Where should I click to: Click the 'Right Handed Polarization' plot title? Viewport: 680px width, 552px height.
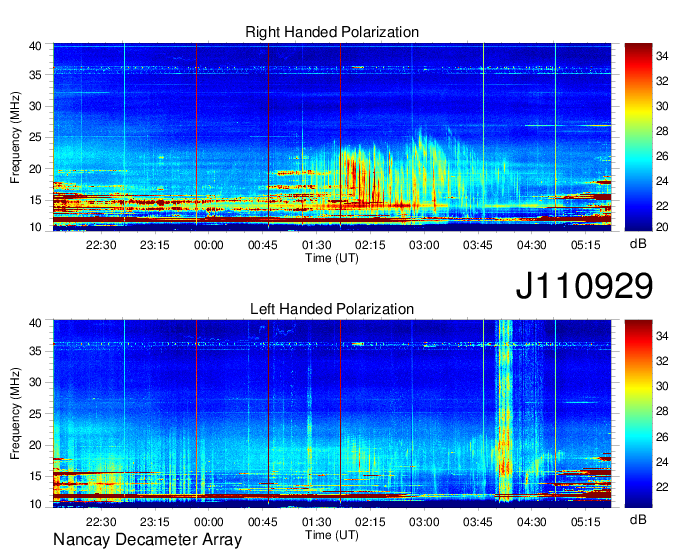(332, 32)
